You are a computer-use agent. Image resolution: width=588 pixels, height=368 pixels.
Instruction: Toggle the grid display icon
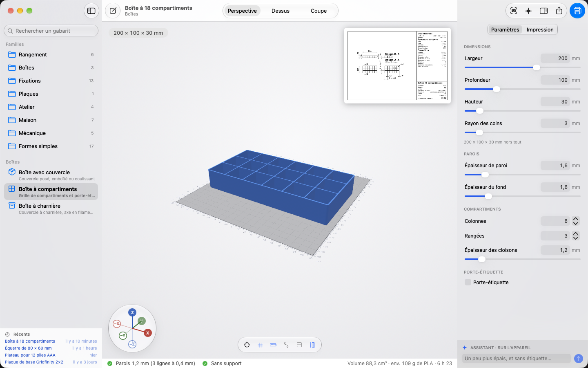[x=260, y=345]
